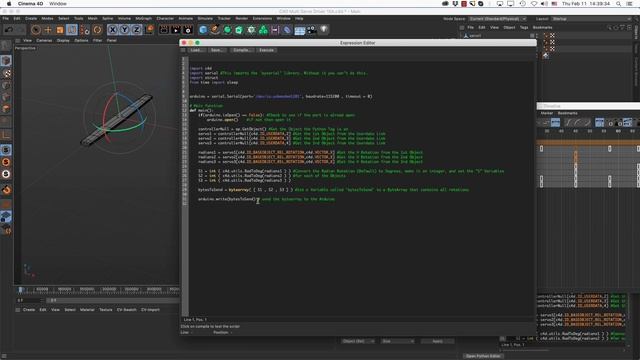Click the Python tag icon in Object Manager

[545, 56]
